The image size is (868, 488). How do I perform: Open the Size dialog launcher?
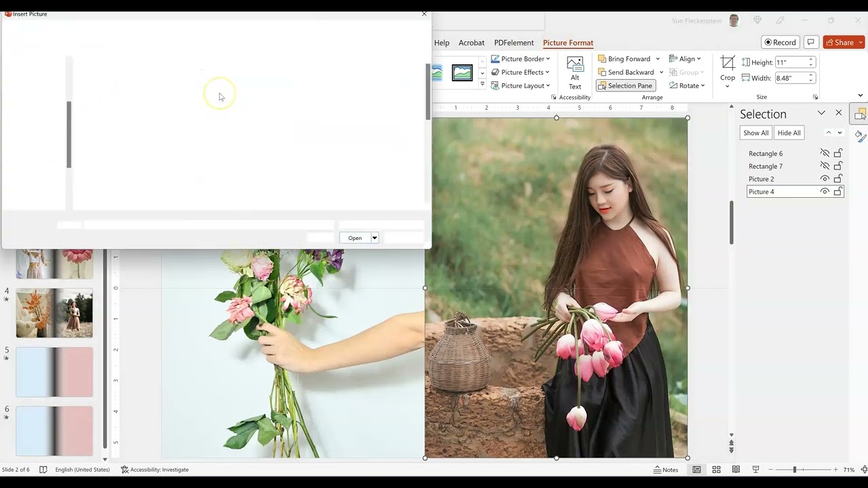pyautogui.click(x=815, y=98)
